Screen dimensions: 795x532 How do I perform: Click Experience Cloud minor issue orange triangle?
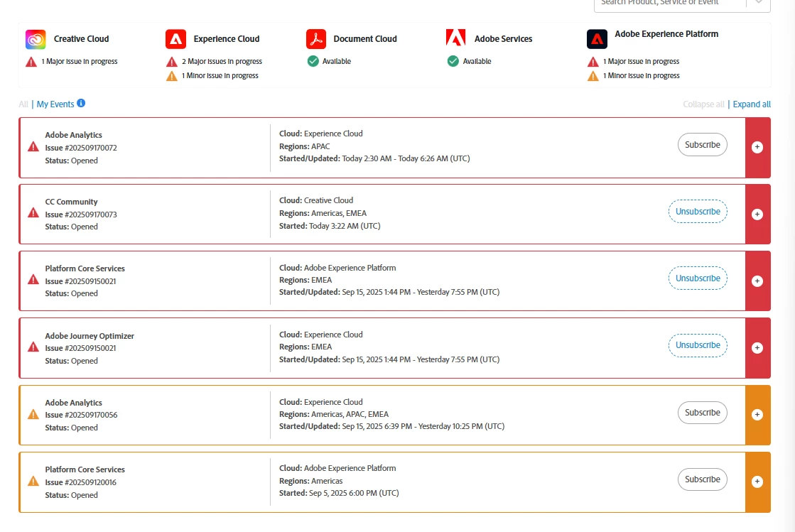172,76
